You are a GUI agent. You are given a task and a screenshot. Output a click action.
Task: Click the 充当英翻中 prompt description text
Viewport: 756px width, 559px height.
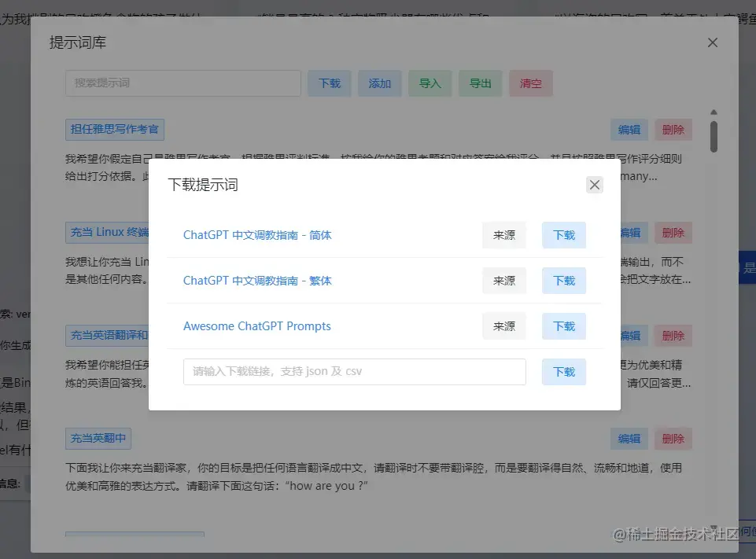point(374,476)
